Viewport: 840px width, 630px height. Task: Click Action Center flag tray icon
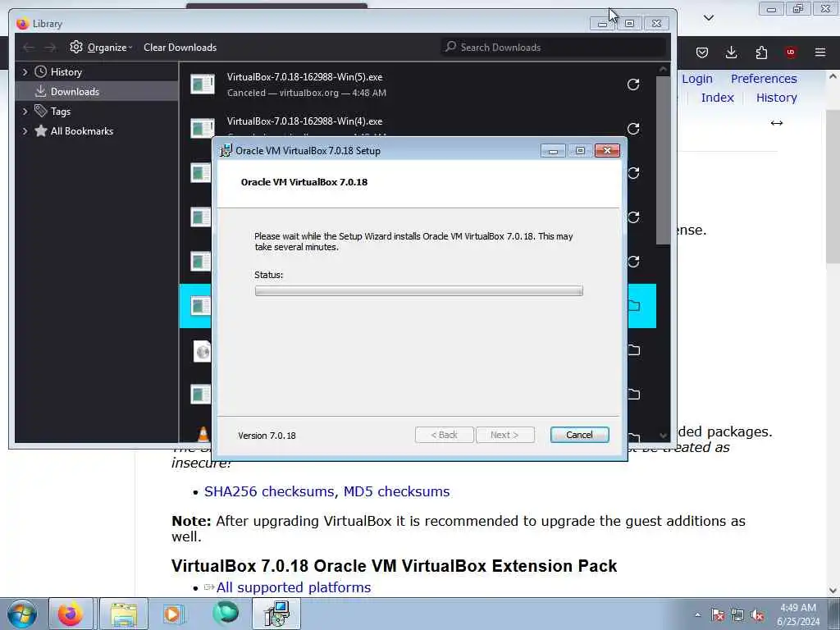click(718, 615)
